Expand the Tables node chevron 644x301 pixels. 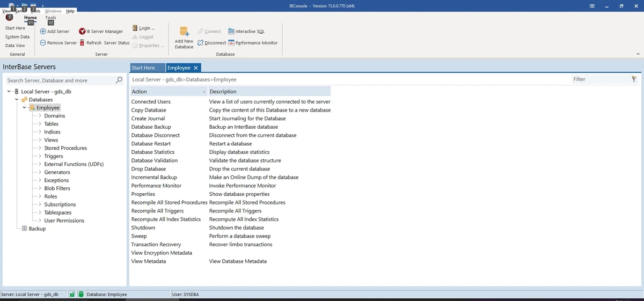click(40, 124)
